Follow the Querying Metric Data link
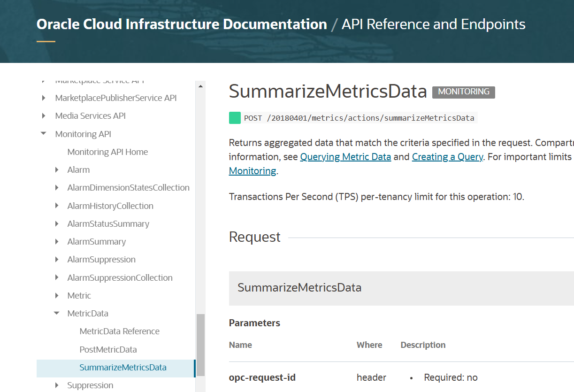This screenshot has height=392, width=574. (x=345, y=157)
